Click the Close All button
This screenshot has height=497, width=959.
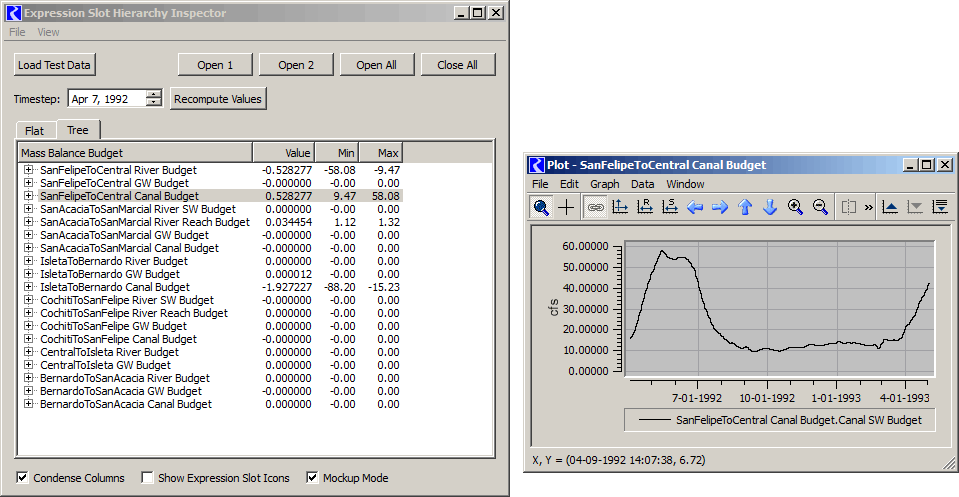click(x=457, y=65)
